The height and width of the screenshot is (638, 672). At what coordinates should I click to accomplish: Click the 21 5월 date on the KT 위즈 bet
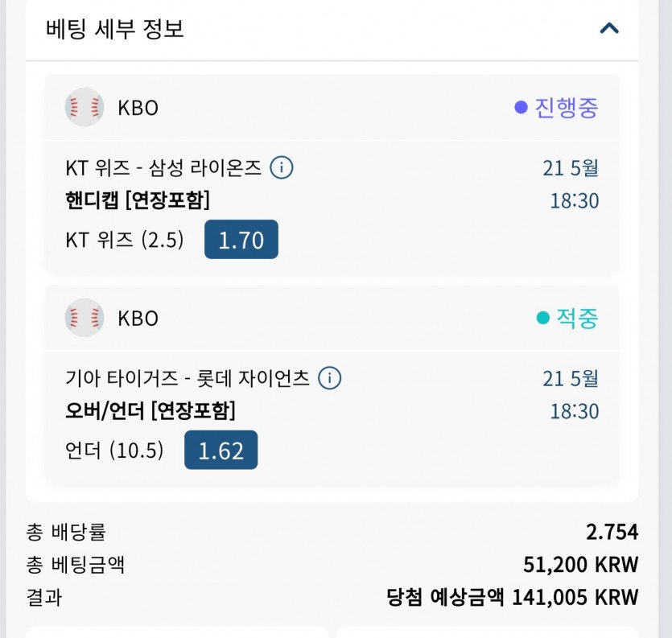pyautogui.click(x=570, y=169)
